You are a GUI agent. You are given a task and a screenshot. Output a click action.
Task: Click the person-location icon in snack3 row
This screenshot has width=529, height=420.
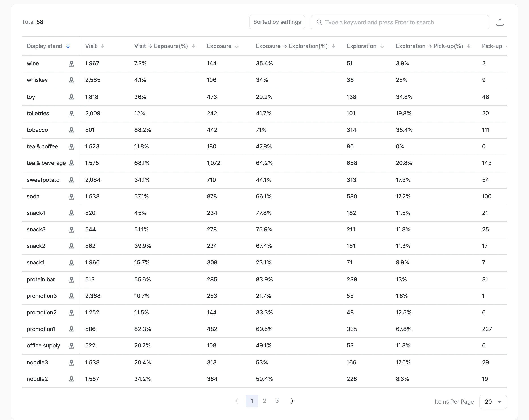point(71,230)
